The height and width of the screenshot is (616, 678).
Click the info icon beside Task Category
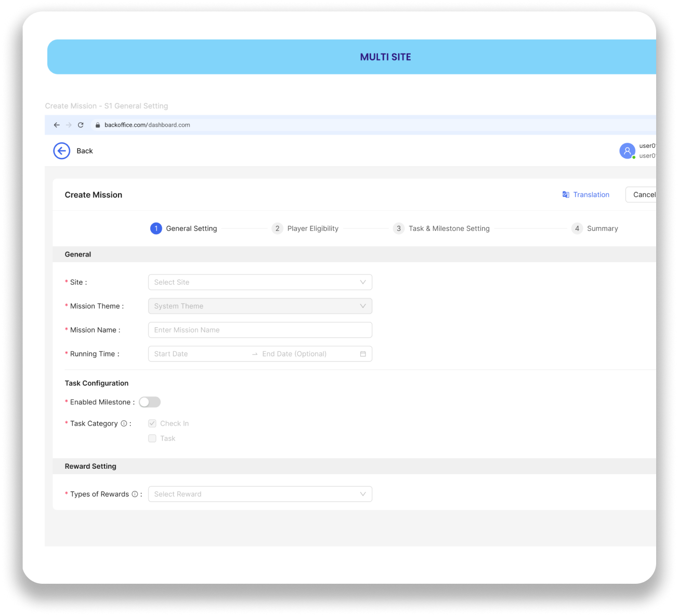[124, 423]
